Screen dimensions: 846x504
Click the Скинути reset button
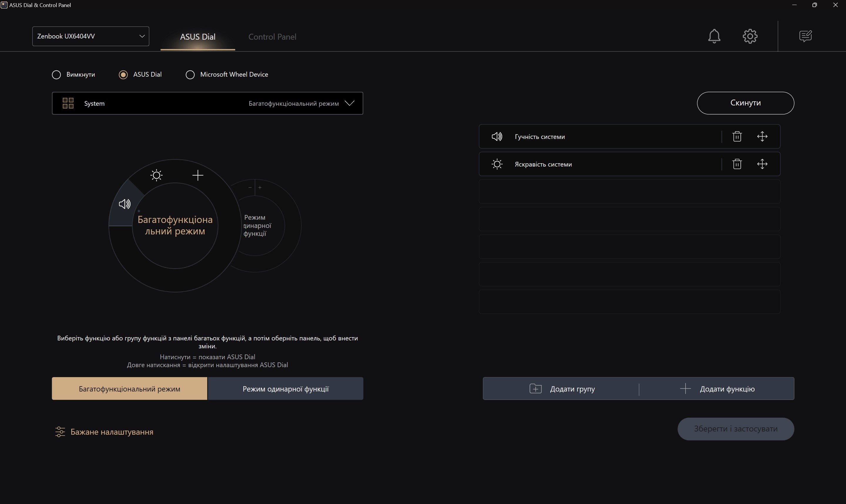tap(745, 103)
